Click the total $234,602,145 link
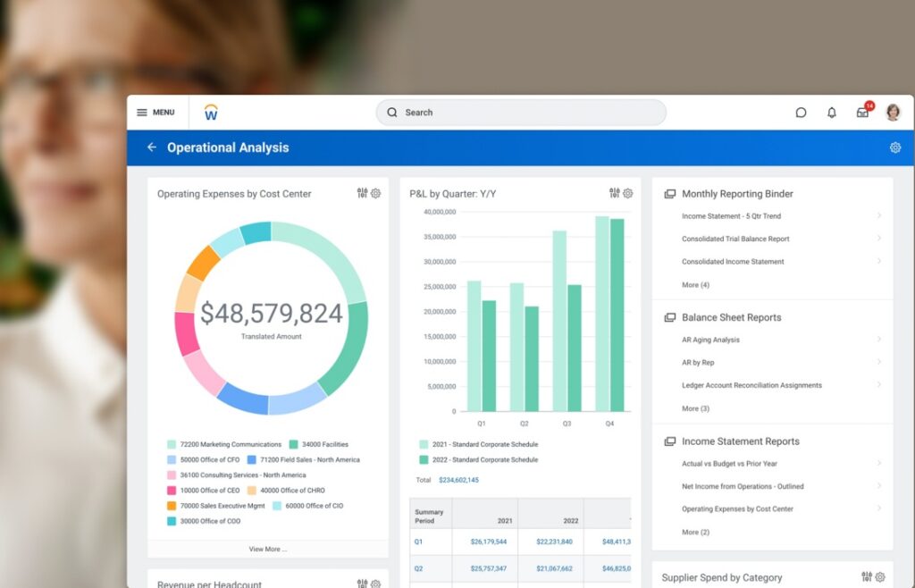The width and height of the screenshot is (915, 588). click(458, 480)
